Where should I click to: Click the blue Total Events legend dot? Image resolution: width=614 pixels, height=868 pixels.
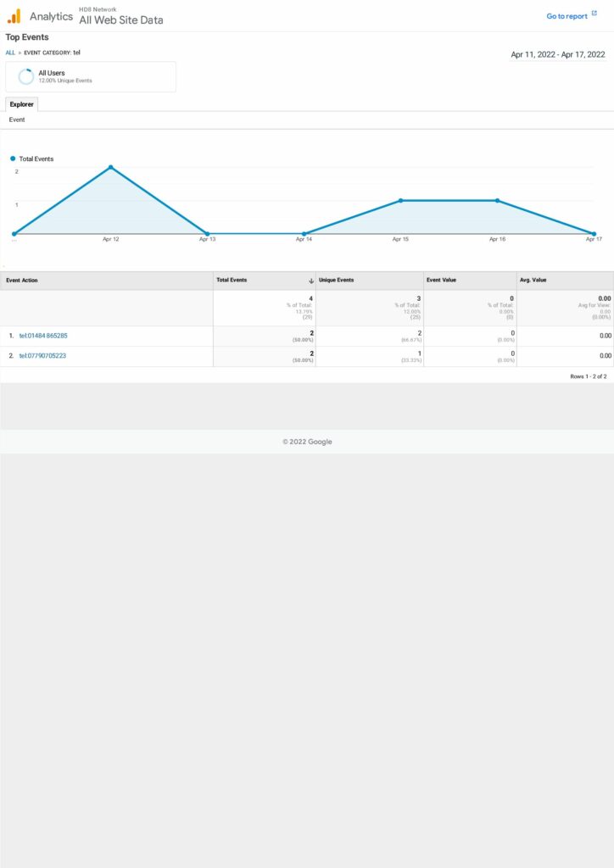(x=13, y=159)
